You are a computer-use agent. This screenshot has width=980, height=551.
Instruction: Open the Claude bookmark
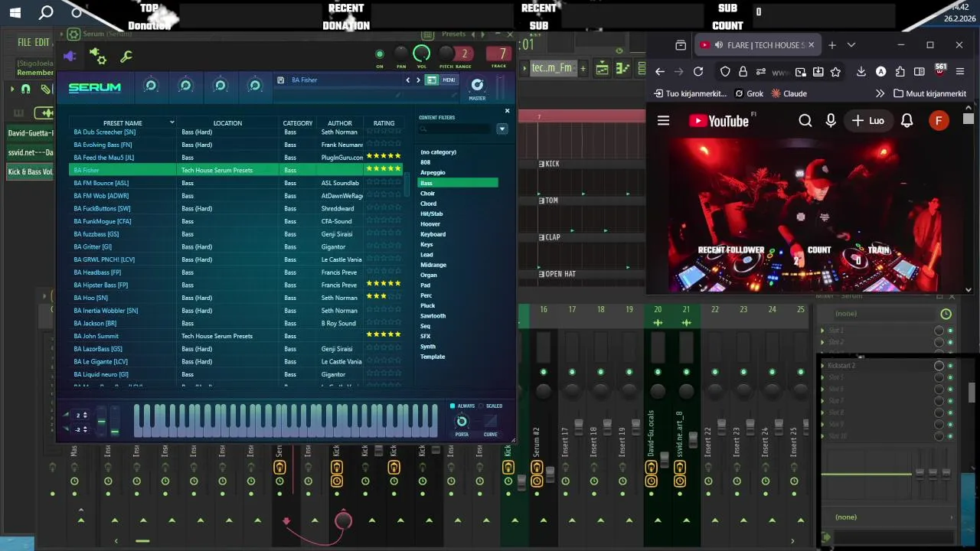click(x=789, y=93)
